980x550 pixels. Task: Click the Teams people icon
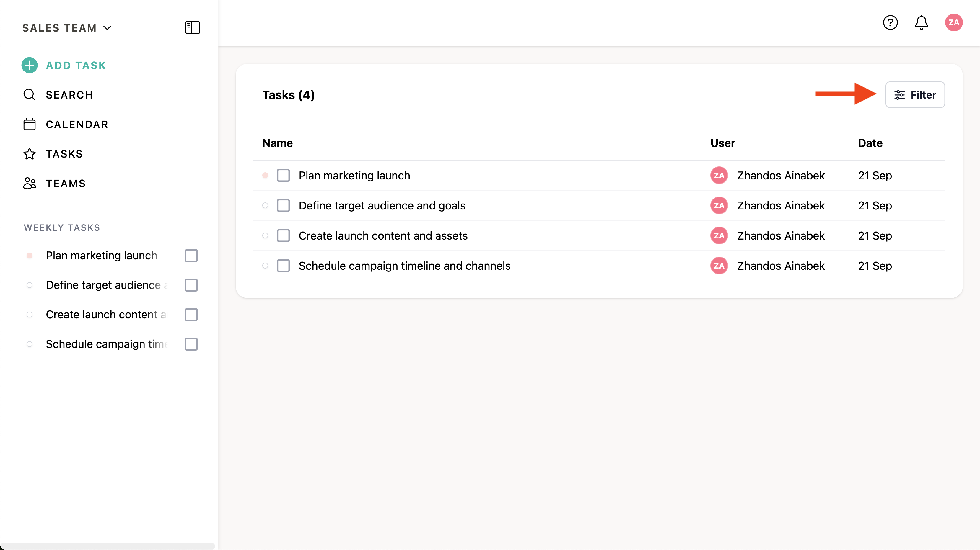(29, 183)
